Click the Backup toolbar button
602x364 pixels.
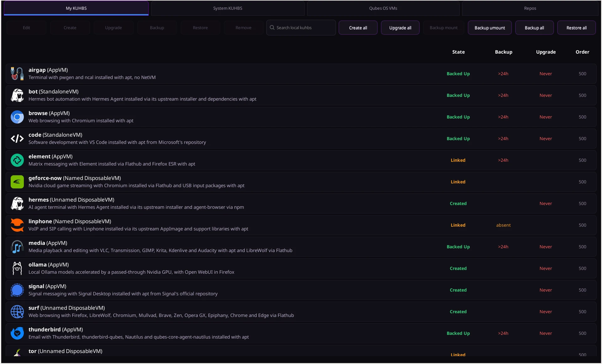(157, 28)
